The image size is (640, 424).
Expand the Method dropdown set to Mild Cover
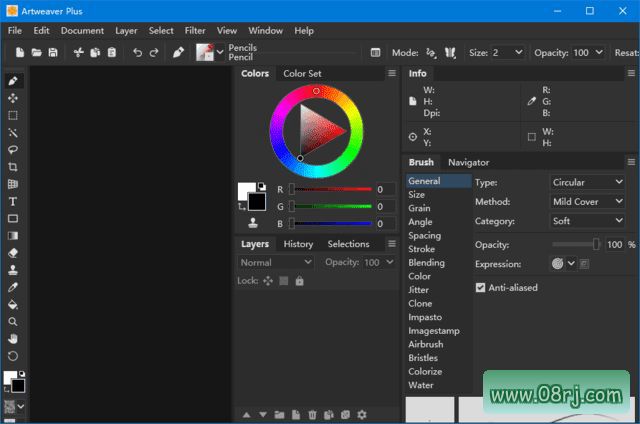(588, 202)
